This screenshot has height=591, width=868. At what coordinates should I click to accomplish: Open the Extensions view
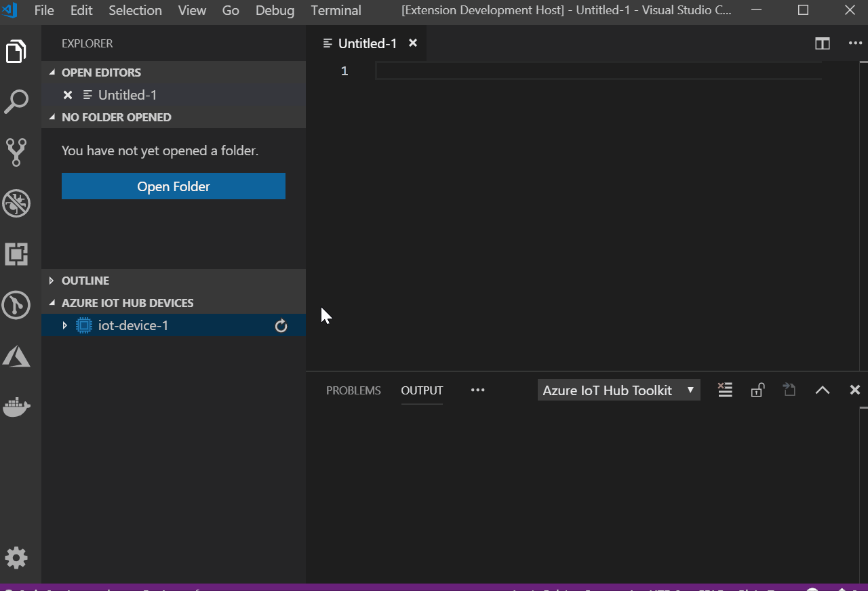point(16,254)
